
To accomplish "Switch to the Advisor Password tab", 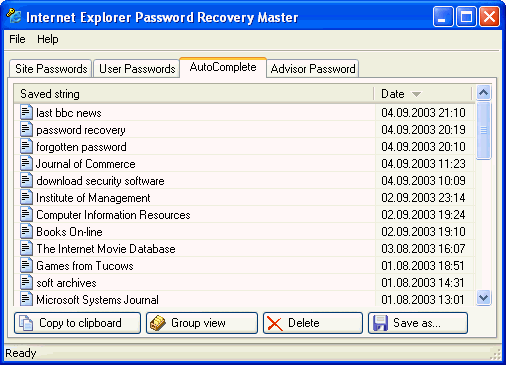I will tap(313, 69).
